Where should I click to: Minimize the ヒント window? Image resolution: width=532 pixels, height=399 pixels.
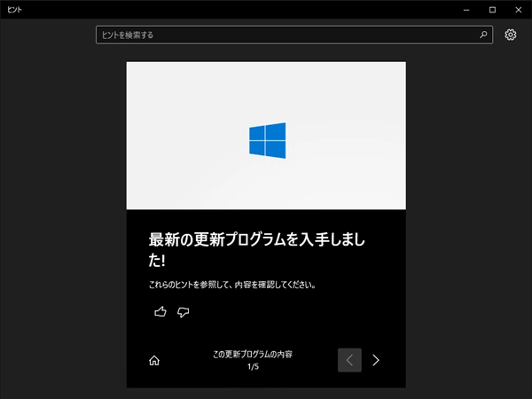point(466,10)
